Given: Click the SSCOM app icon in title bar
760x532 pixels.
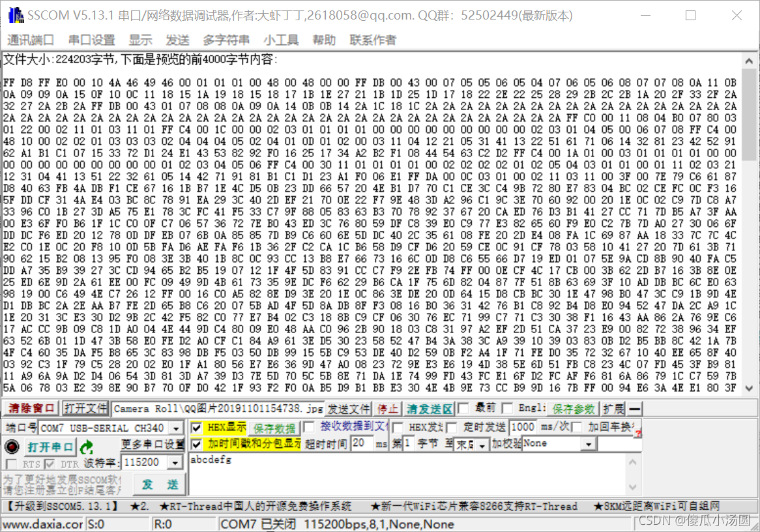Looking at the screenshot, I should pyautogui.click(x=16, y=15).
